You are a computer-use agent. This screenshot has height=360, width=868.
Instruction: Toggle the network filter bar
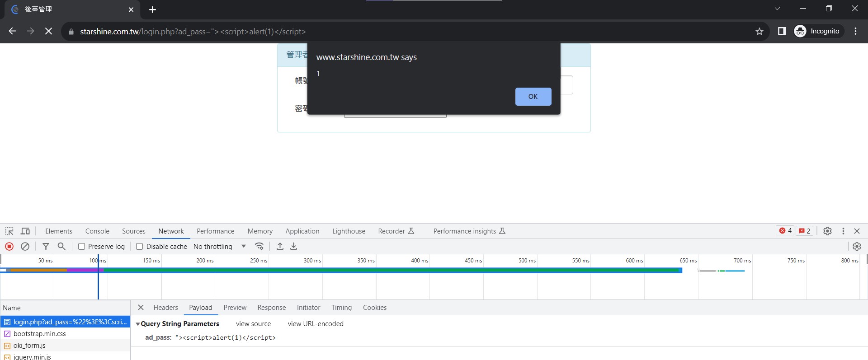pos(46,246)
